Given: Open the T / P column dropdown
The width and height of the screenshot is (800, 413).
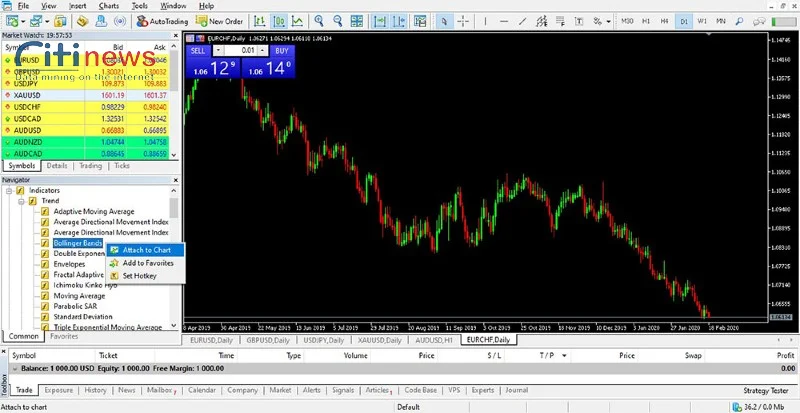Looking at the screenshot, I should coord(564,355).
